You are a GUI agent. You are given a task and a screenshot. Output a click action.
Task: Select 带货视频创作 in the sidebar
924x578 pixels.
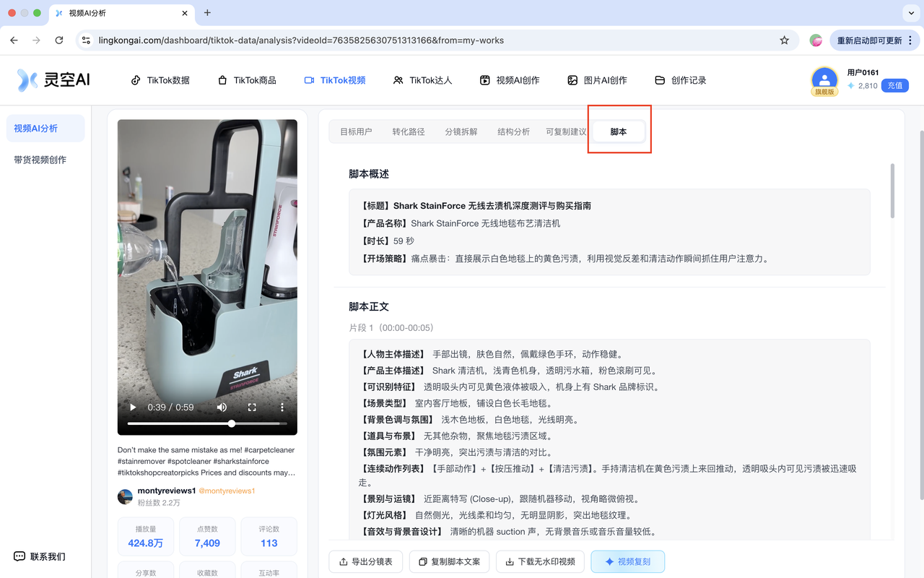coord(45,160)
